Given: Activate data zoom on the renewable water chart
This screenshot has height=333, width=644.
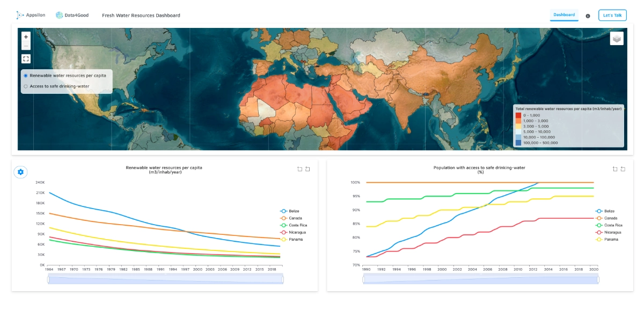Looking at the screenshot, I should (299, 169).
